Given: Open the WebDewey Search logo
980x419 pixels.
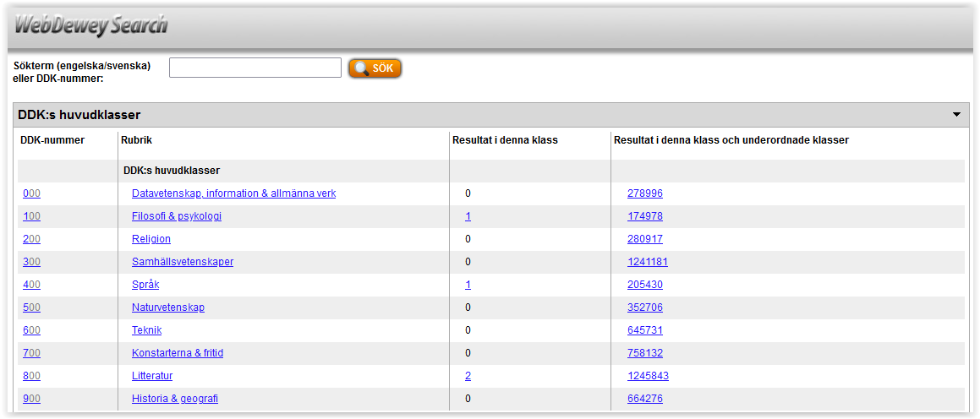Looking at the screenshot, I should [x=91, y=26].
